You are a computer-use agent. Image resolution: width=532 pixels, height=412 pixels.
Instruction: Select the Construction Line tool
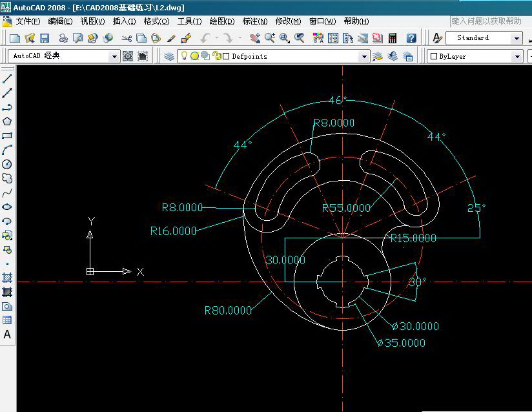(x=7, y=93)
